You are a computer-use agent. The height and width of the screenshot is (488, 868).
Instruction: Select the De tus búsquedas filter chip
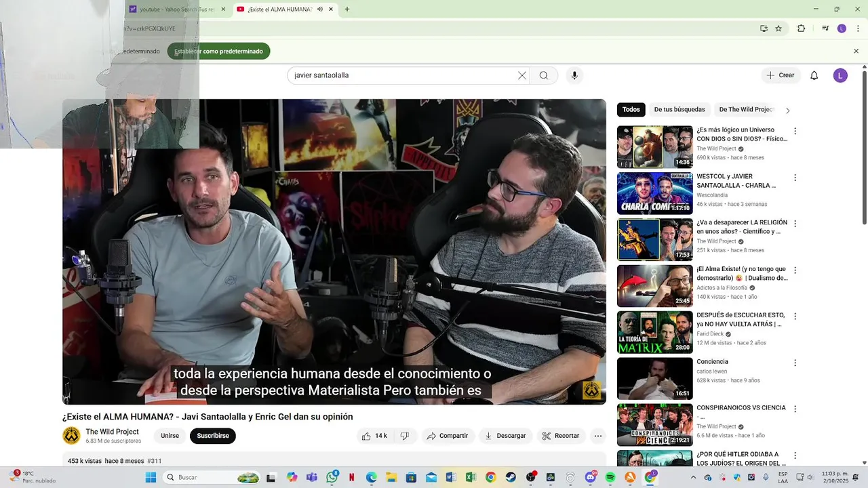679,110
